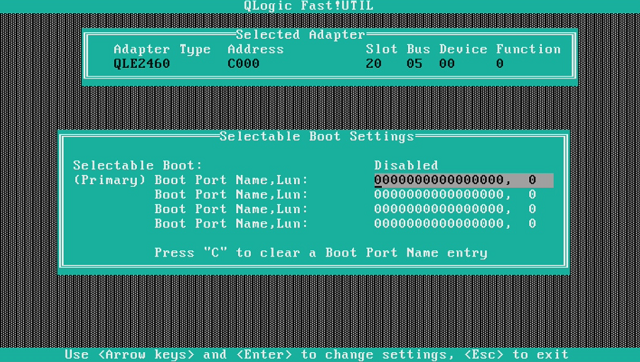This screenshot has width=640, height=362.
Task: Click the Press "C" to clear hint text
Action: coord(321,253)
